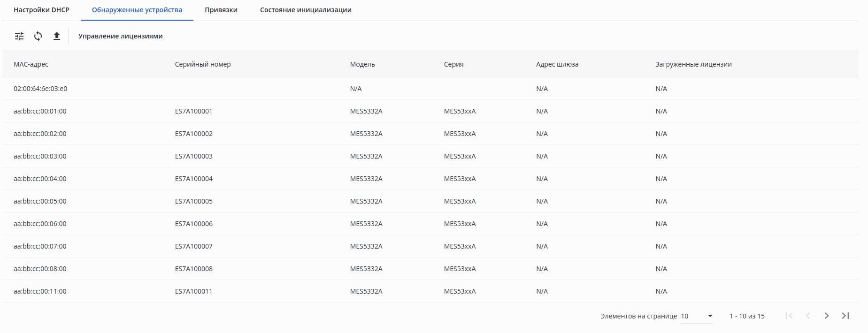
Task: Go to the previous page arrow
Action: (808, 316)
